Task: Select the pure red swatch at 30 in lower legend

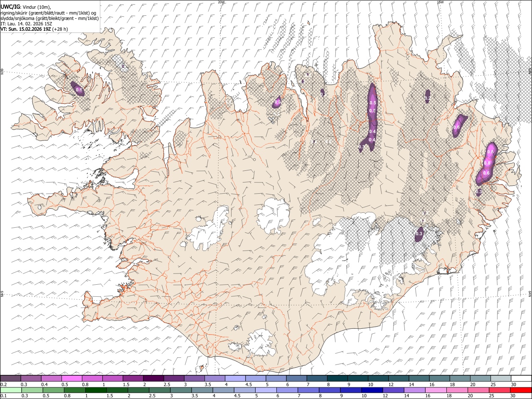Action: [520, 390]
